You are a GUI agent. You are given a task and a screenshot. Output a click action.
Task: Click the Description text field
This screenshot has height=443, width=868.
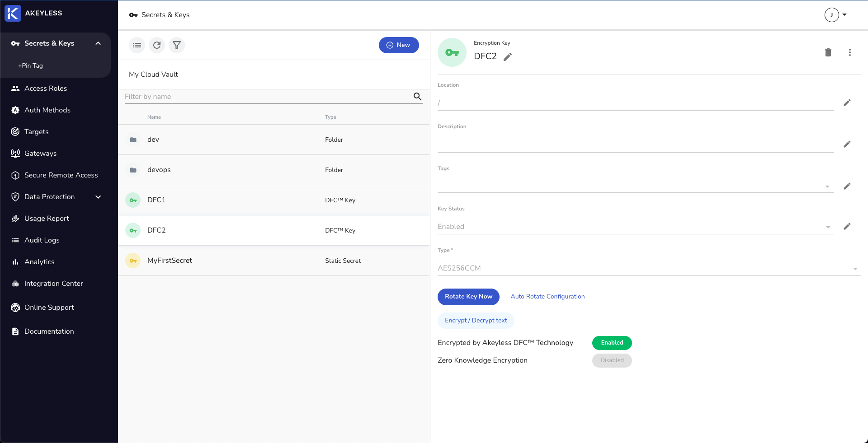[x=636, y=145]
